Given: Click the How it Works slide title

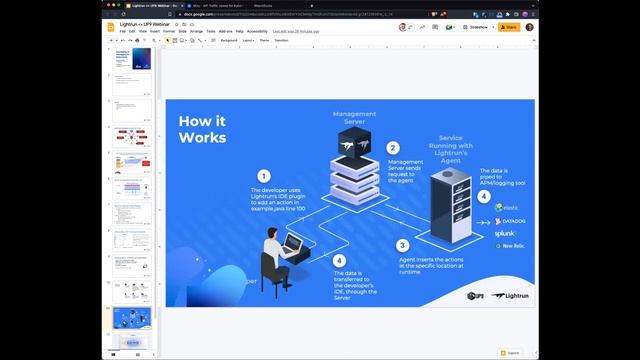Looking at the screenshot, I should pos(202,129).
